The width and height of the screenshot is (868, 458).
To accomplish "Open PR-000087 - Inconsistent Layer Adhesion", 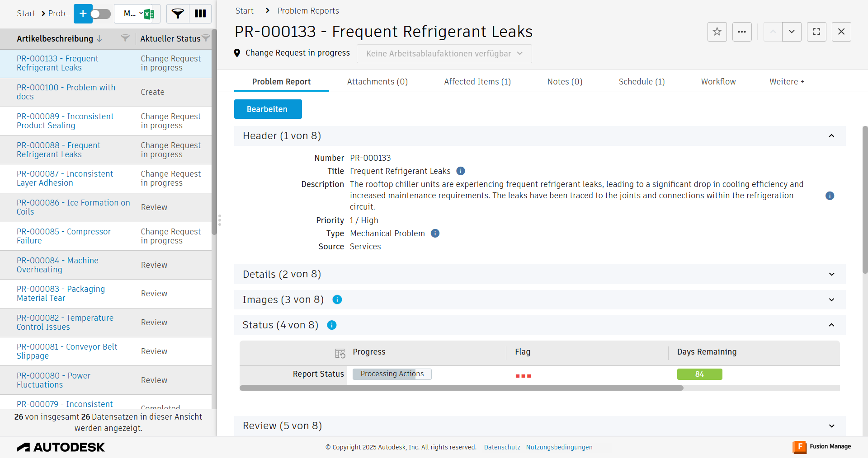I will coord(65,178).
